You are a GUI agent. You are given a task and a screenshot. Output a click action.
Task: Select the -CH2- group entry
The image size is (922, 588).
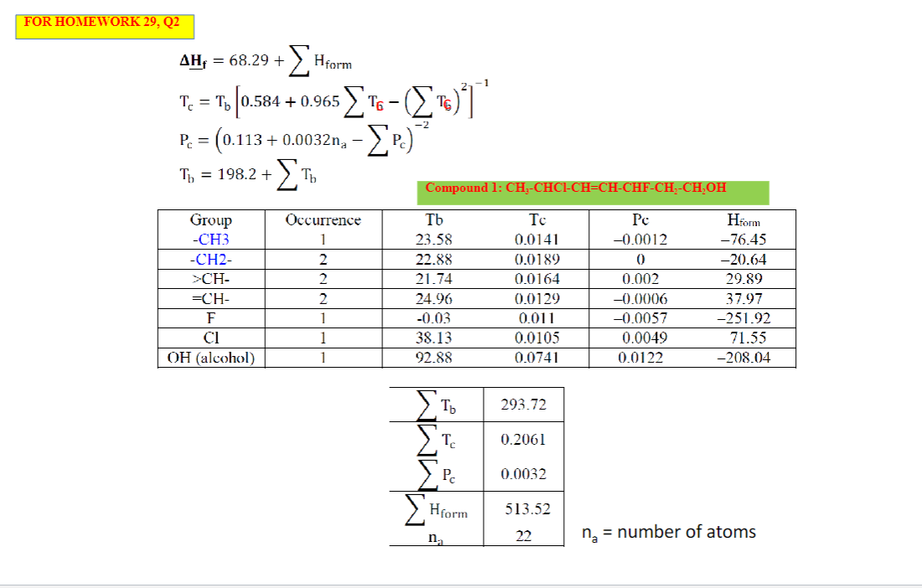point(210,260)
